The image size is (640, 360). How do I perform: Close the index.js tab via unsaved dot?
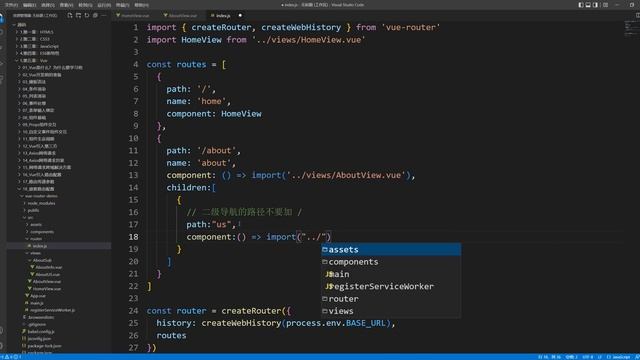(x=240, y=16)
